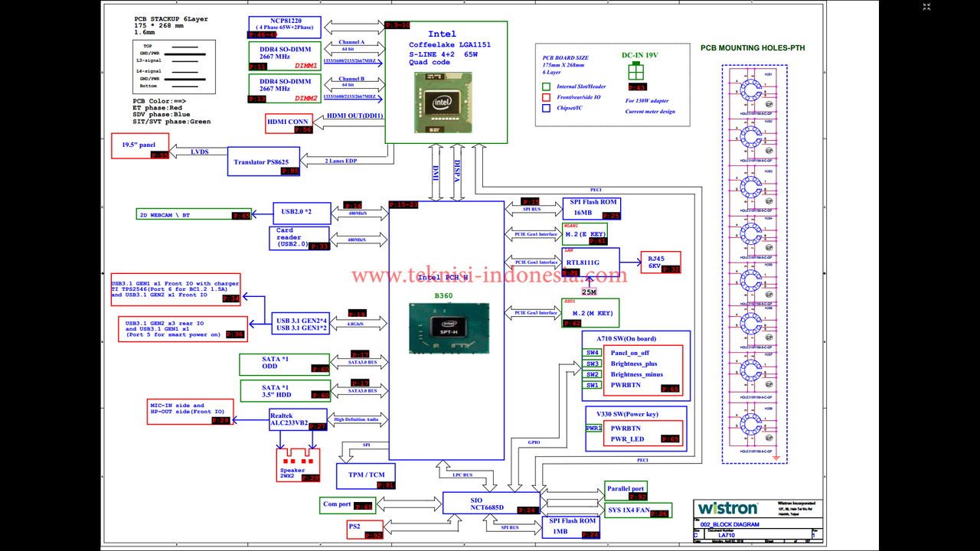Select the '25M' crystal label
This screenshot has height=551, width=980.
589,292
